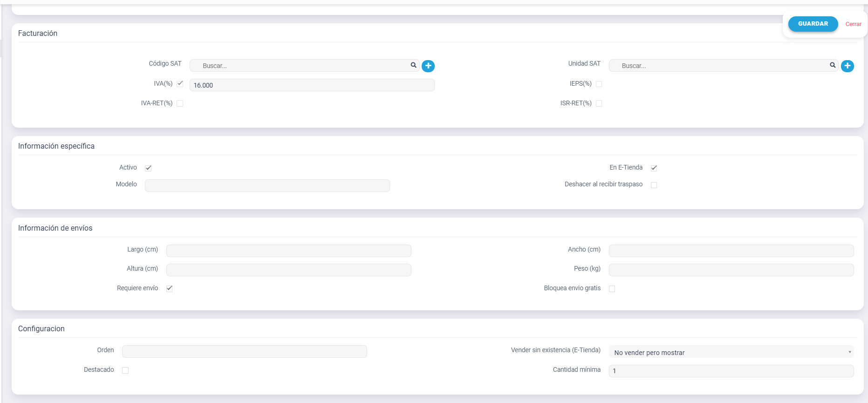This screenshot has height=403, width=868.
Task: Click the Modelo input field
Action: (267, 185)
